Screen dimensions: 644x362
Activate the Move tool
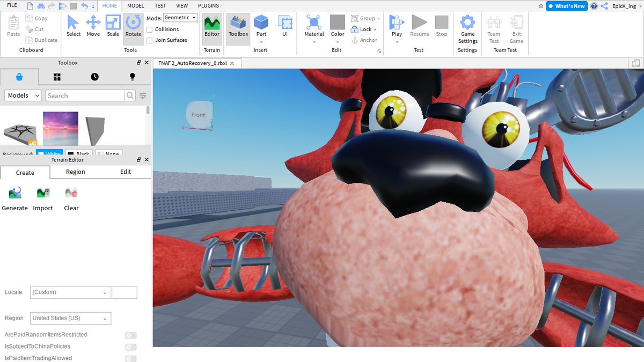(93, 27)
